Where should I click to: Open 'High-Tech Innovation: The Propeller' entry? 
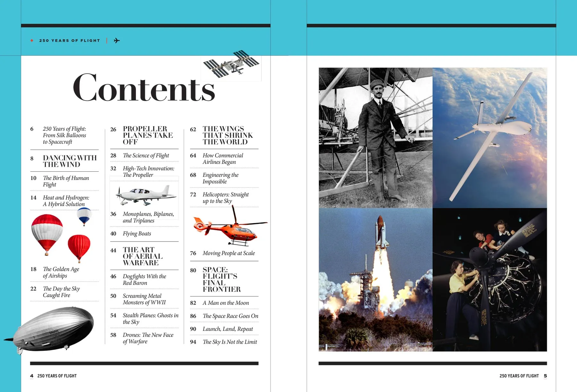(x=148, y=172)
